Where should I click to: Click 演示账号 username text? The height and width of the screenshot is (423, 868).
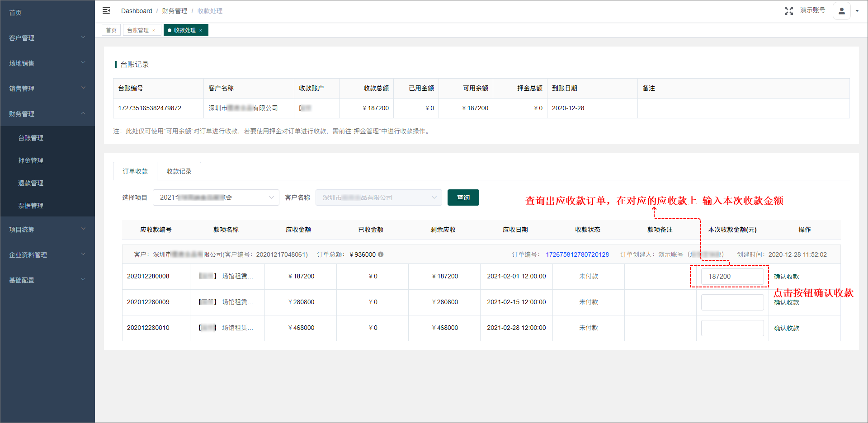point(813,10)
